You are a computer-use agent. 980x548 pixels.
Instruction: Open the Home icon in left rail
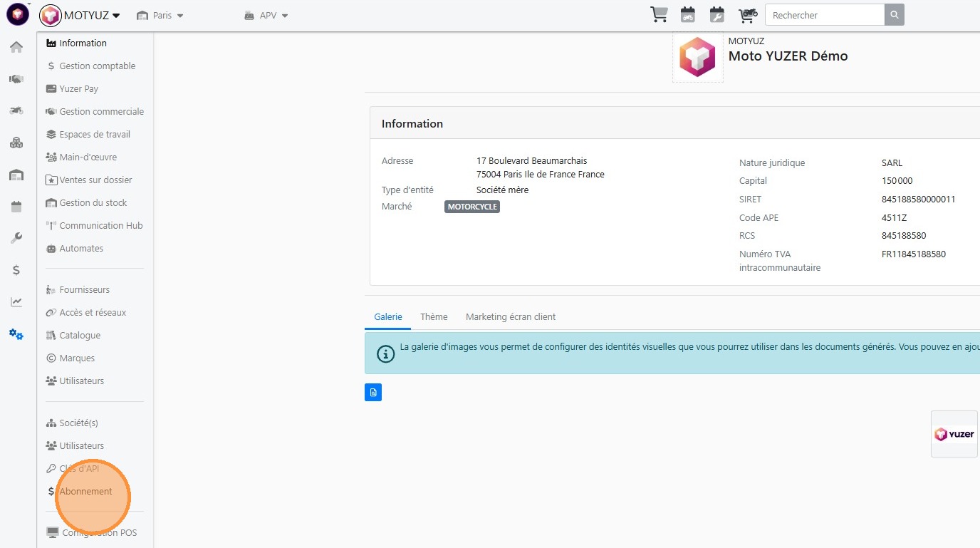click(16, 47)
